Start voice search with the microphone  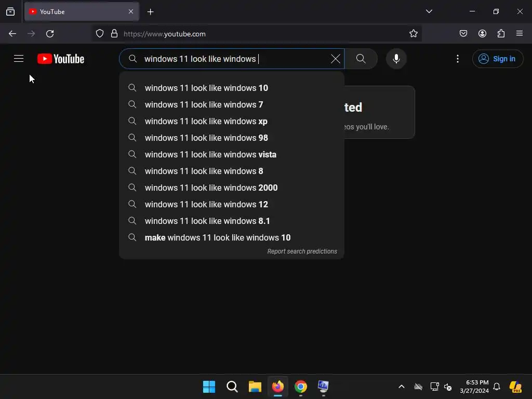click(396, 59)
